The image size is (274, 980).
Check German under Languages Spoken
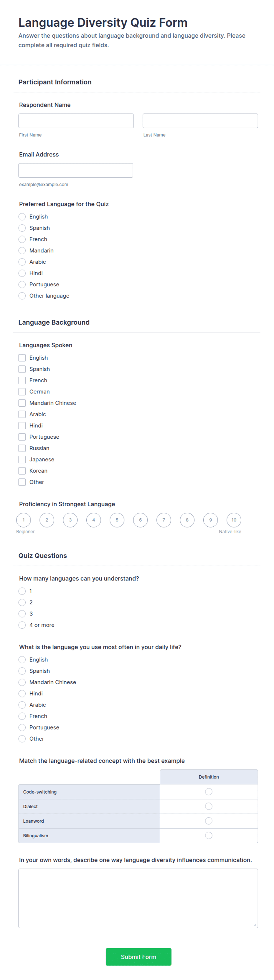22,392
